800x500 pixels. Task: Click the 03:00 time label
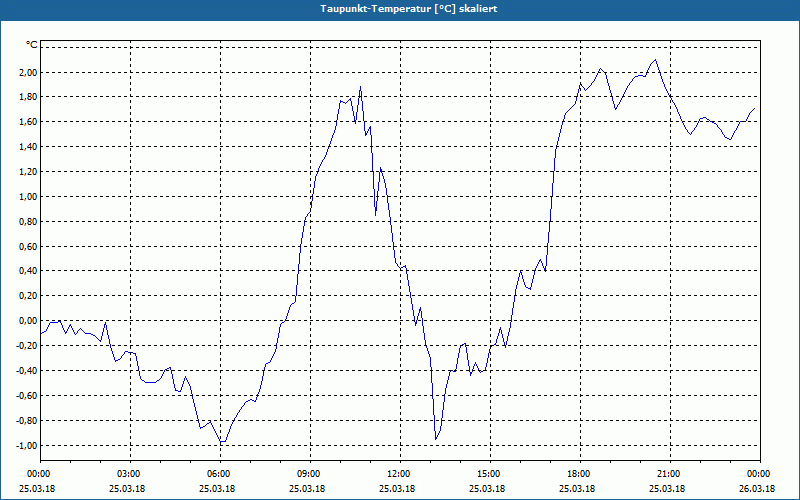[x=130, y=474]
